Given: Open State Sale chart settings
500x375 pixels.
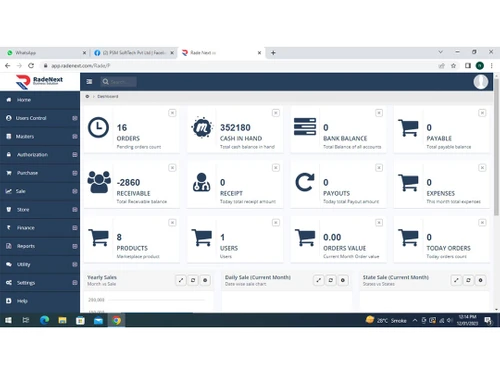Looking at the screenshot, I should pyautogui.click(x=481, y=280).
